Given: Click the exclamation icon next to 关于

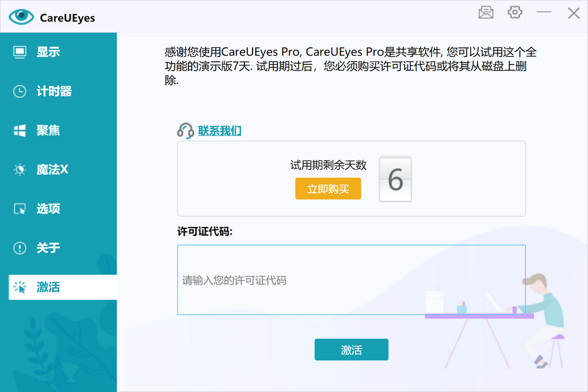Looking at the screenshot, I should 20,248.
